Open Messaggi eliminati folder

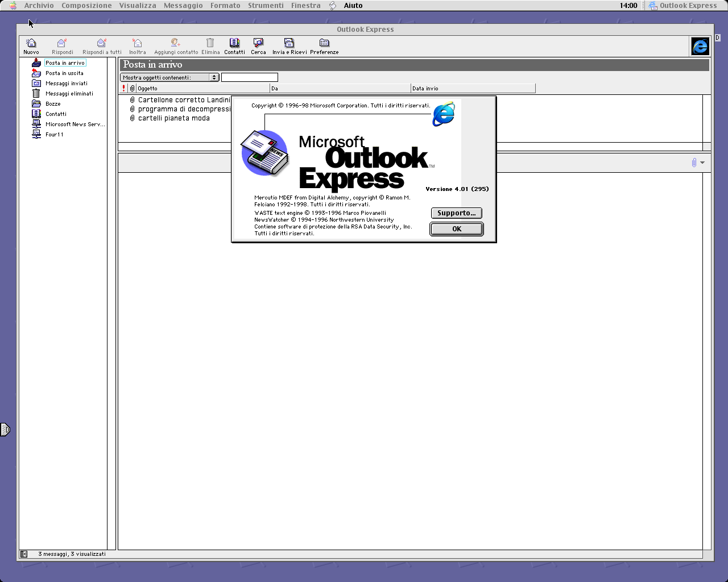[x=69, y=94]
